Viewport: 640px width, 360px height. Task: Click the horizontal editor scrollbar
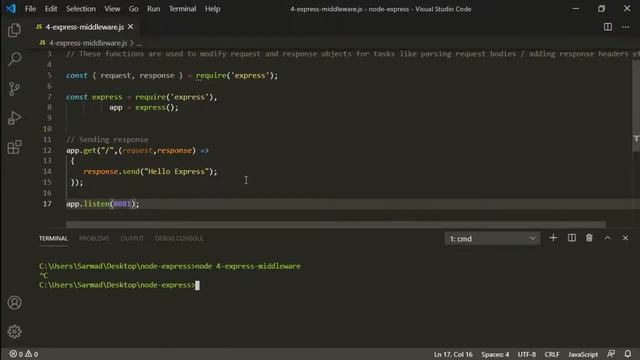coord(336,224)
